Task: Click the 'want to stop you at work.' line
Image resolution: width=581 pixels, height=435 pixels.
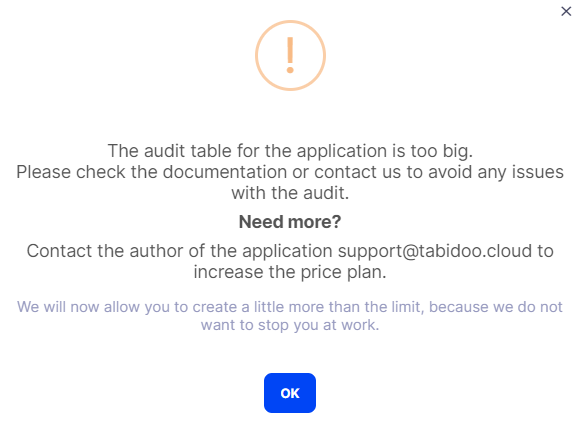Action: pyautogui.click(x=290, y=325)
